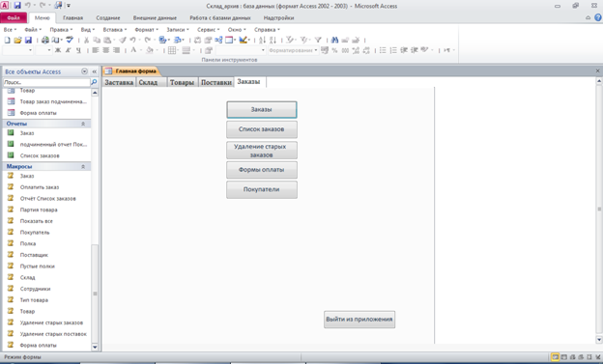Open the Вид dropdown menu
603x364 pixels.
87,30
